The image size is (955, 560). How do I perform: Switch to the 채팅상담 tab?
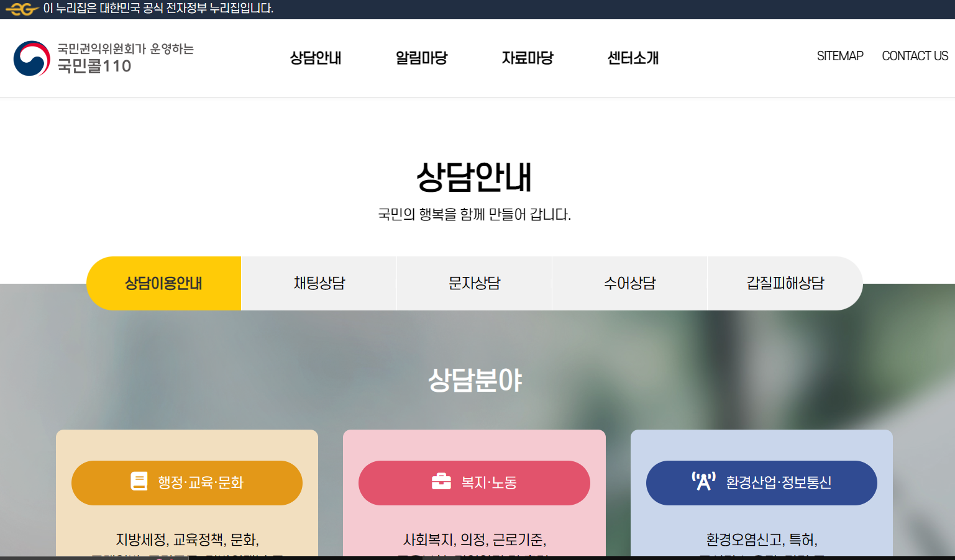tap(319, 283)
